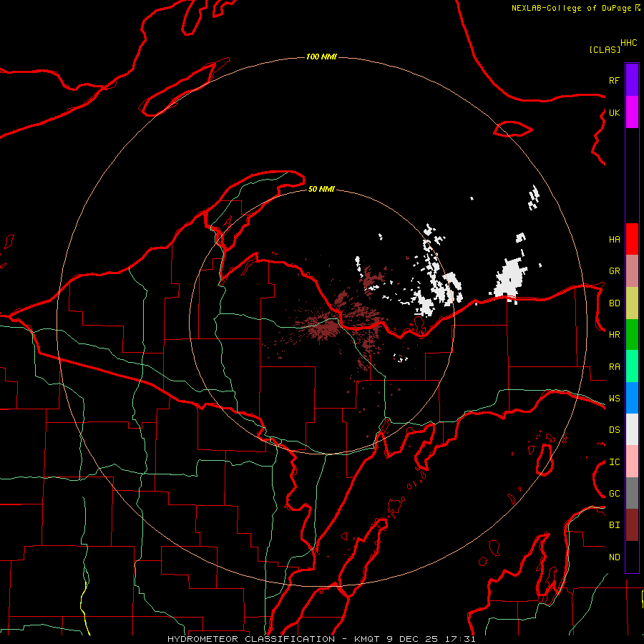Click the 9 DEC 25 date text
Screen dimensions: 644x644
click(x=413, y=639)
